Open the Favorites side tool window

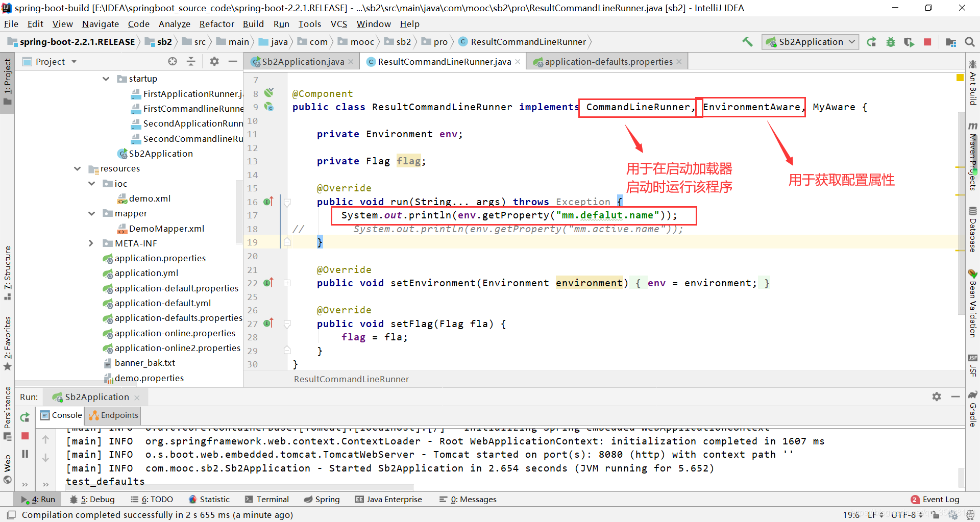point(8,343)
